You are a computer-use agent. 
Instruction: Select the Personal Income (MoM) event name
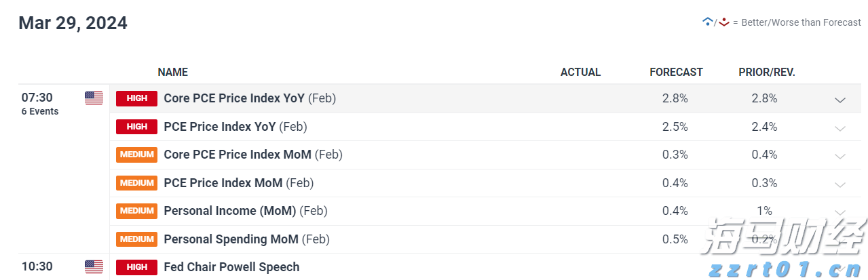pos(229,211)
